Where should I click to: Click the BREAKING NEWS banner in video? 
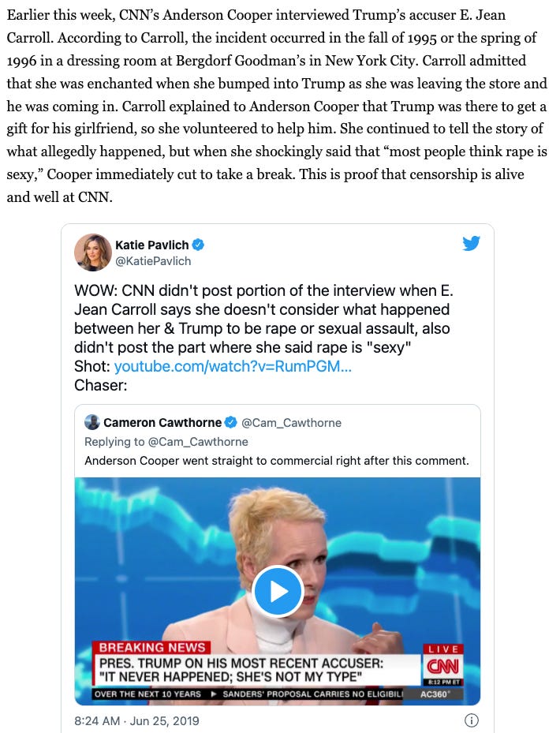point(152,648)
